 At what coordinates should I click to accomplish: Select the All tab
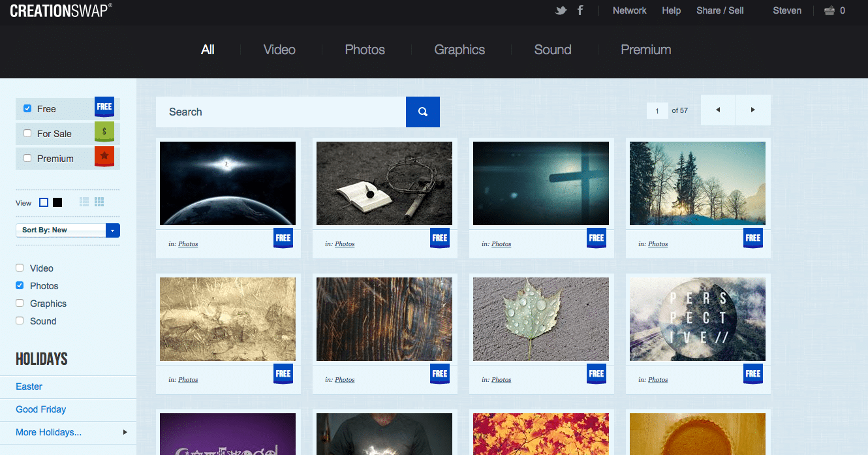(x=208, y=50)
